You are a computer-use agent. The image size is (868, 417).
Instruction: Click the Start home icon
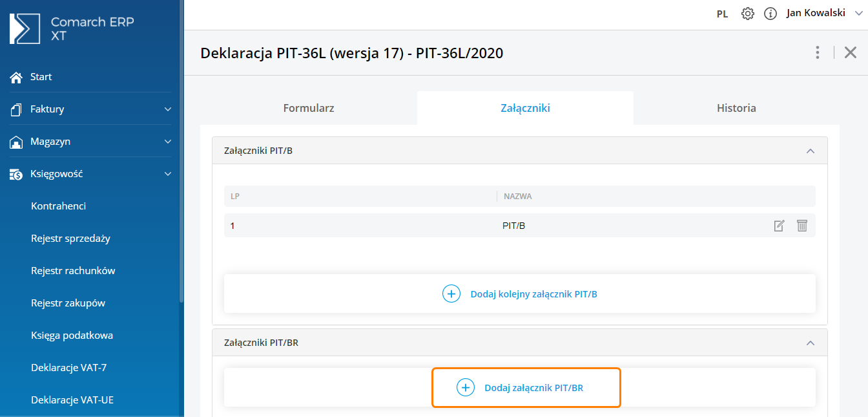coord(16,77)
